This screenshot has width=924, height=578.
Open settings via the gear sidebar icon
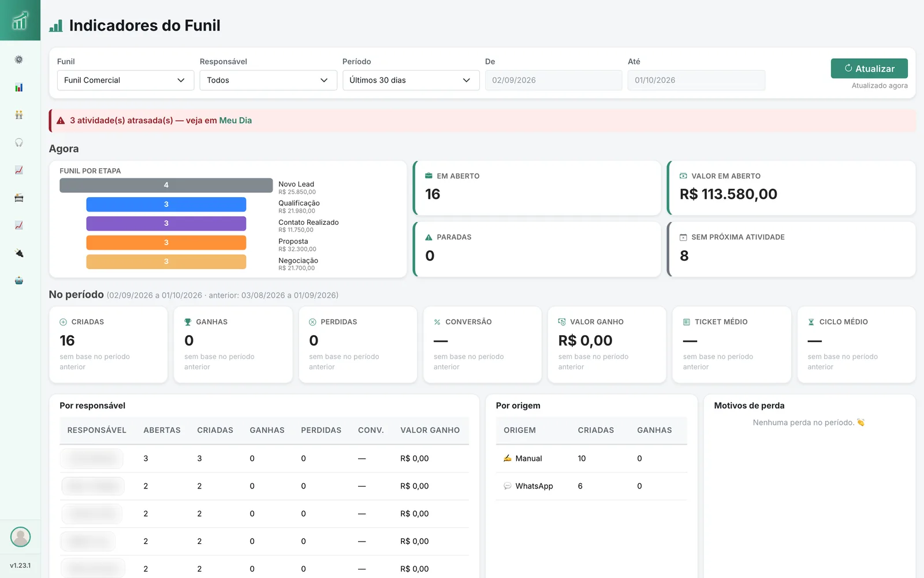pos(19,60)
